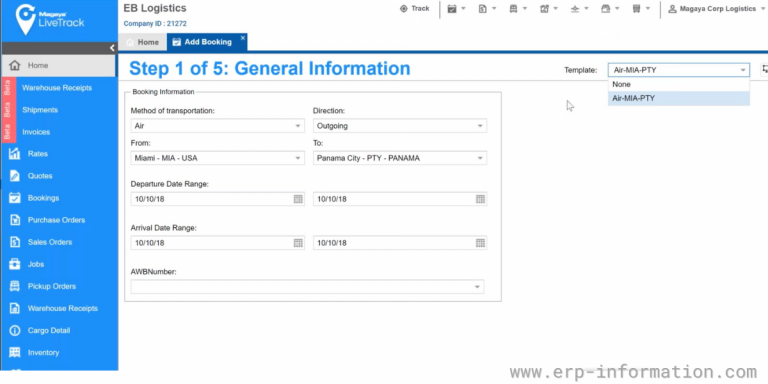This screenshot has height=384, width=768.
Task: Switch to the Home tab
Action: click(x=142, y=42)
